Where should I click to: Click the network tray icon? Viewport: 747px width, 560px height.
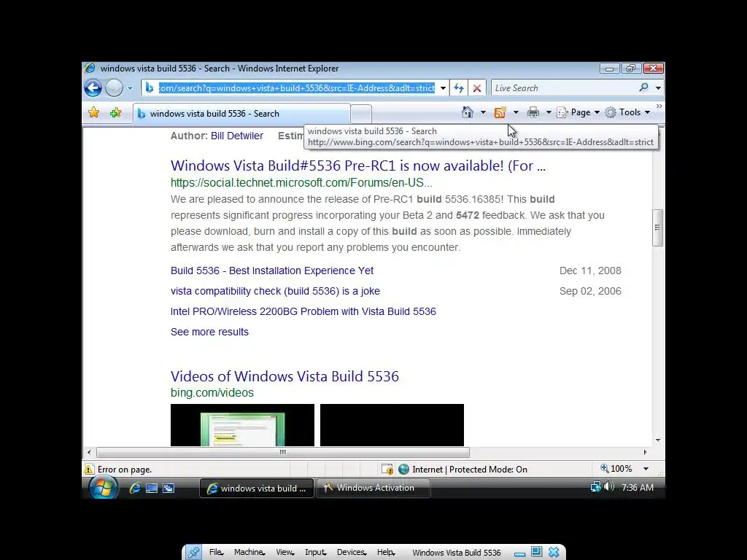[x=595, y=487]
